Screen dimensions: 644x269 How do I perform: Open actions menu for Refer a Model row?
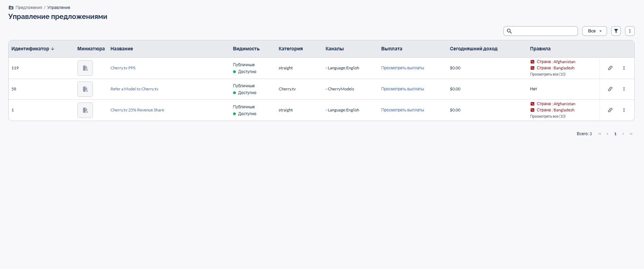pos(624,89)
